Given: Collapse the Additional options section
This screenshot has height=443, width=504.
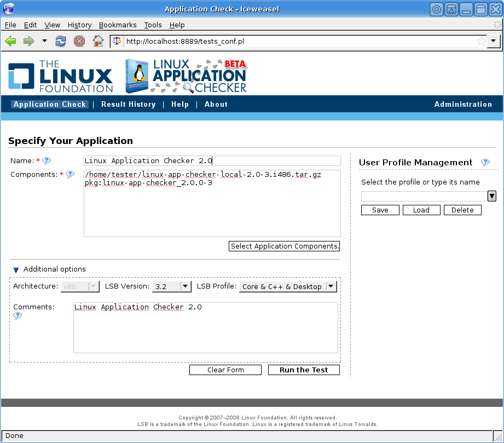Looking at the screenshot, I should point(16,269).
